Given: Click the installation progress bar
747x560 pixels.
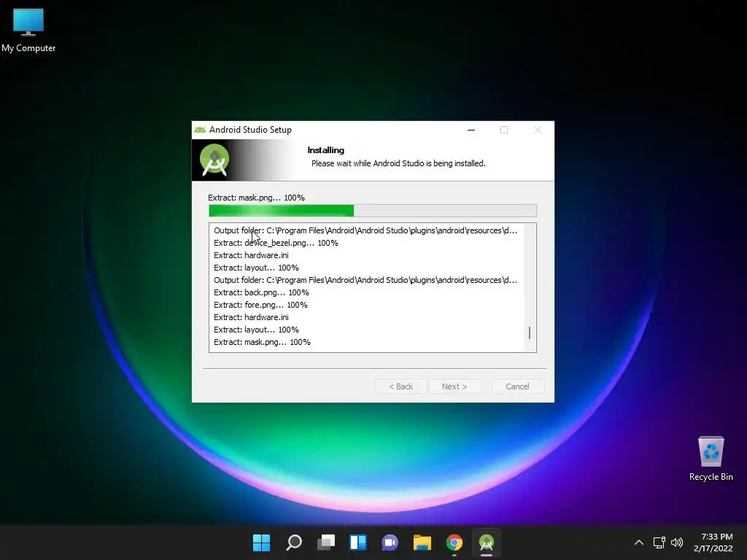Looking at the screenshot, I should [x=373, y=211].
